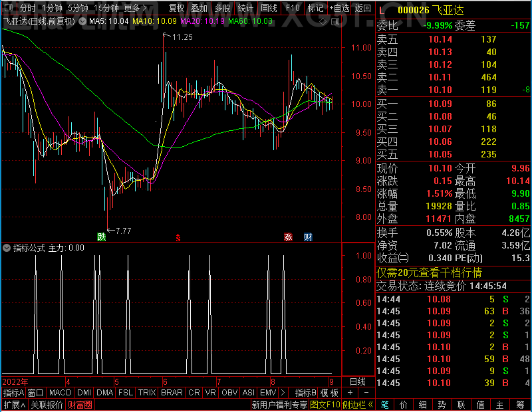Click the 指标A indicator button
The image size is (532, 412).
point(13,393)
